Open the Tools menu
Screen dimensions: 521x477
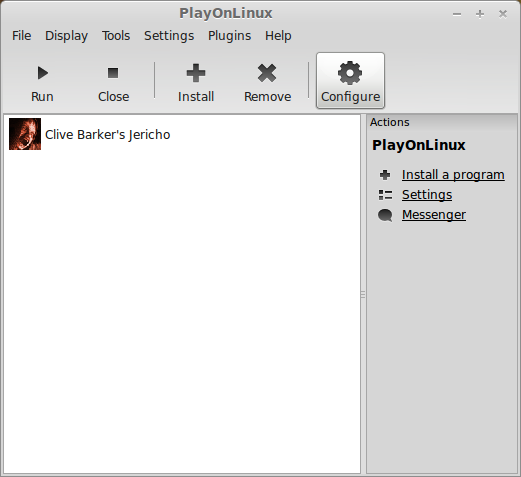pyautogui.click(x=116, y=36)
